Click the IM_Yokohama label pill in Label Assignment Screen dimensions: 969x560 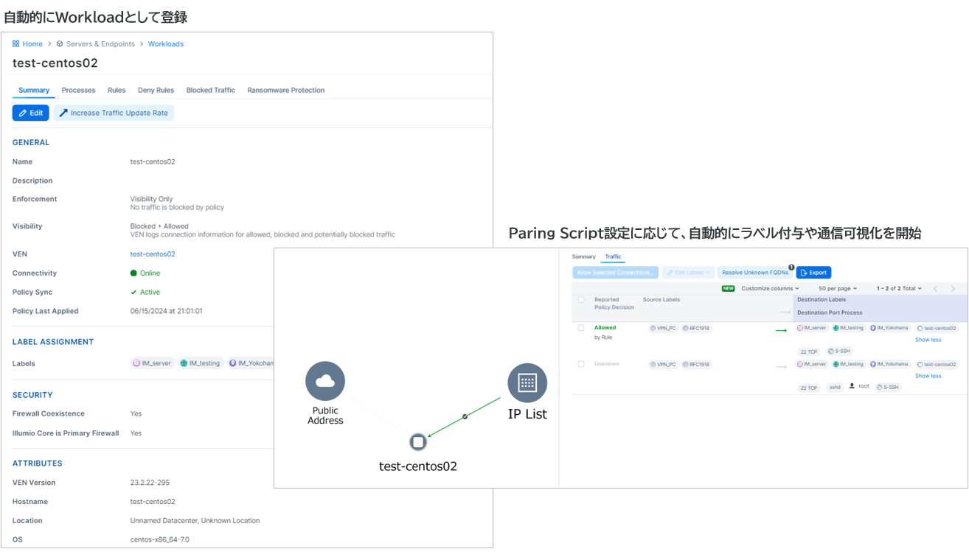point(251,363)
